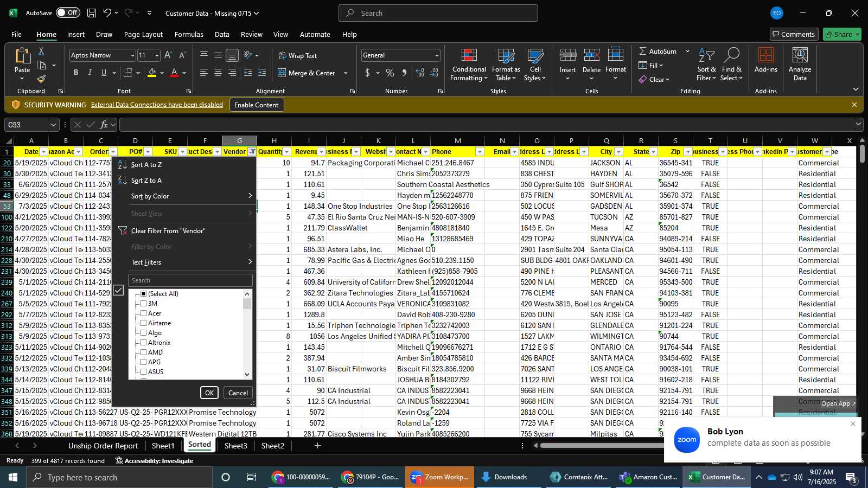Open the State column filter dropdown
868x488 pixels.
(x=654, y=152)
